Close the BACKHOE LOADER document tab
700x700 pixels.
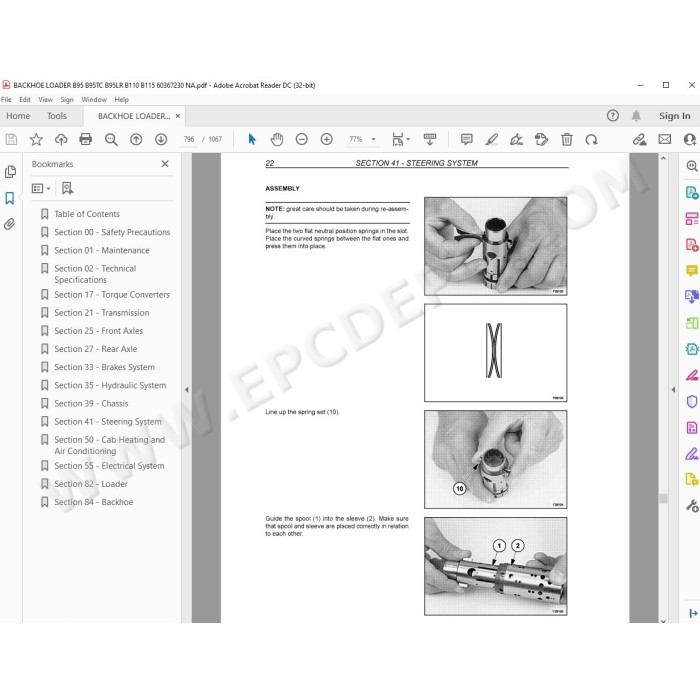(x=178, y=116)
